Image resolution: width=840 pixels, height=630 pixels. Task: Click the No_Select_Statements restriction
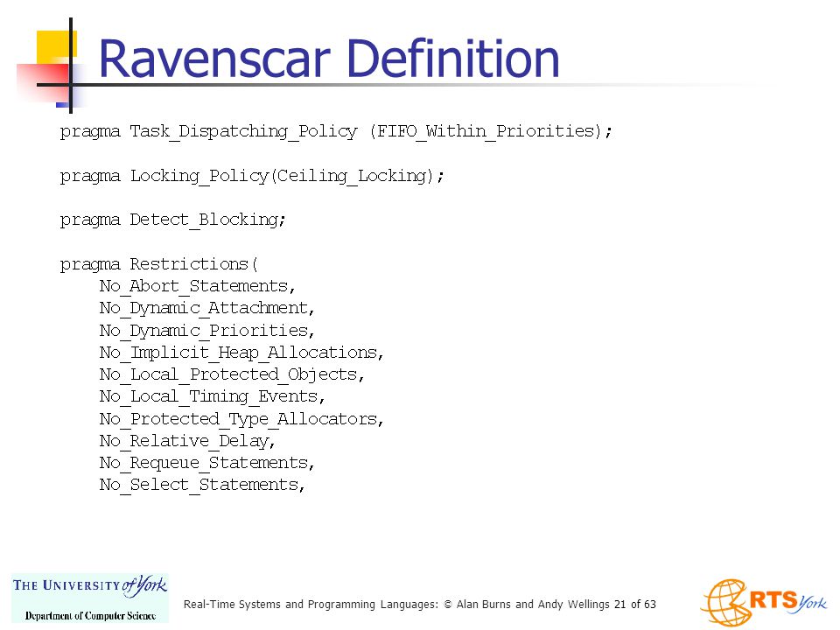(202, 485)
